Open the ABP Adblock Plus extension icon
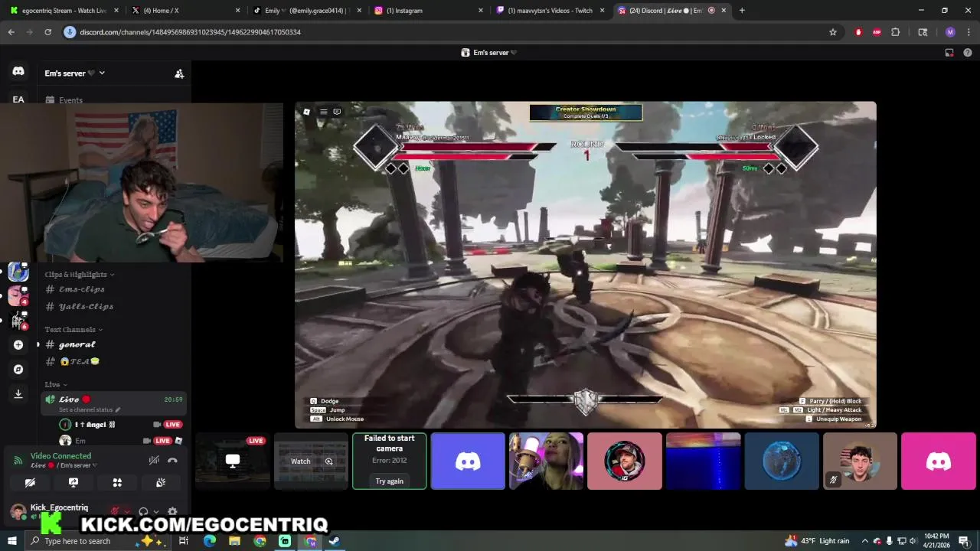The height and width of the screenshot is (551, 980). (x=877, y=32)
